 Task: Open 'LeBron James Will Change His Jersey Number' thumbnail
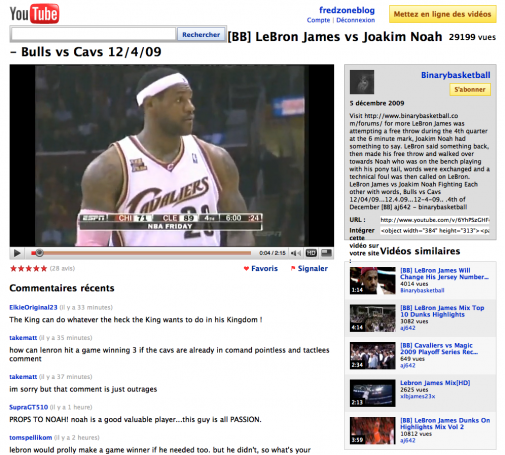tap(373, 281)
